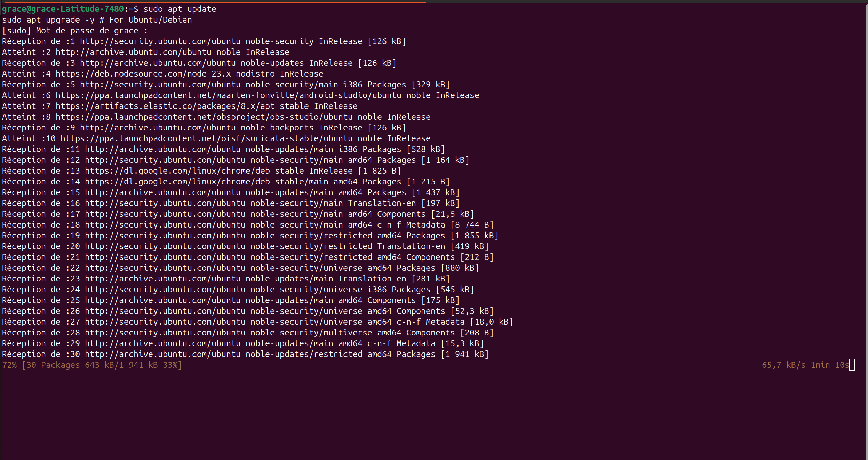Click the 72% download progress text
Screen dimensions: 868x460
click(x=9, y=365)
